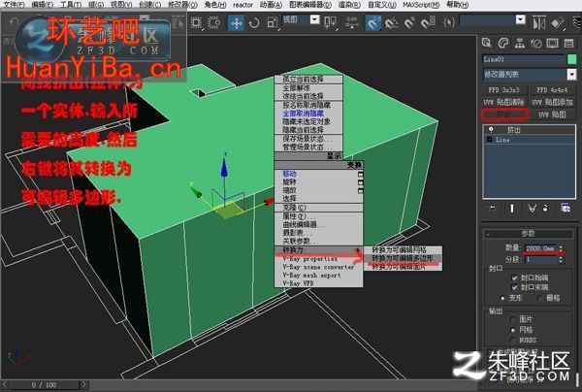Collapse the 参数 rollout header
Screen dimensions: 582x392
[x=529, y=234]
